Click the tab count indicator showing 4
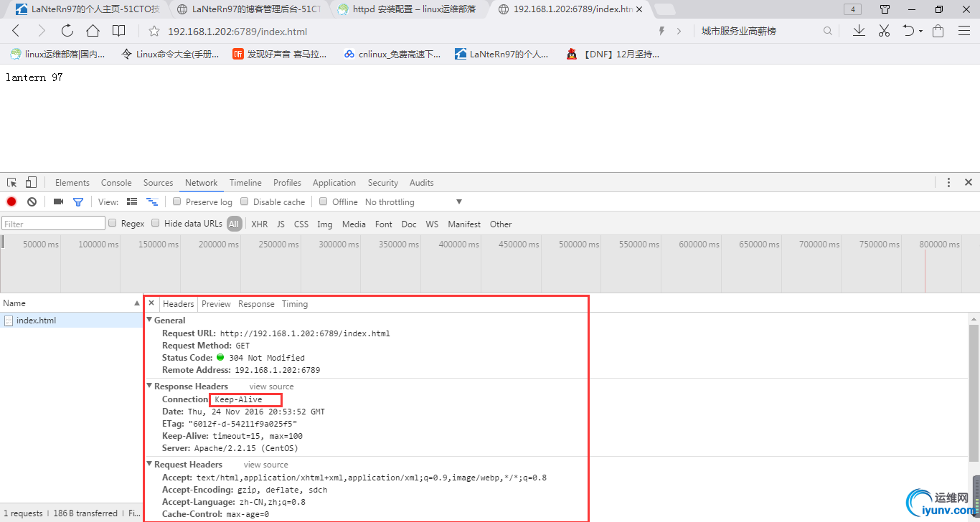 tap(852, 9)
